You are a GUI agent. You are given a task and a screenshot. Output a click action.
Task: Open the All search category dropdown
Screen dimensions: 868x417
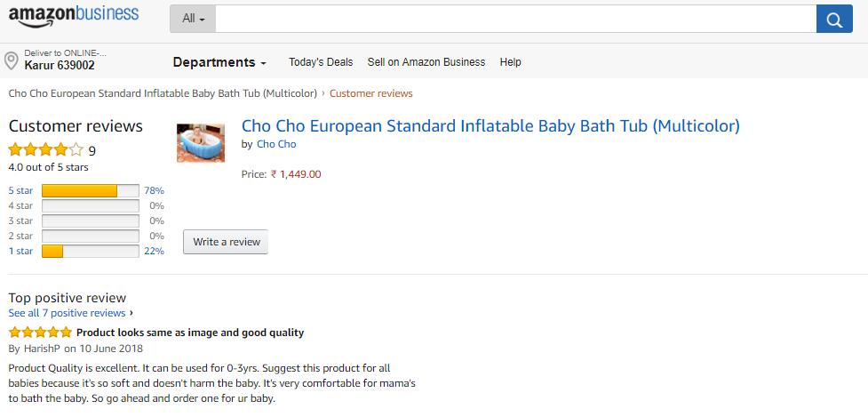pyautogui.click(x=193, y=19)
